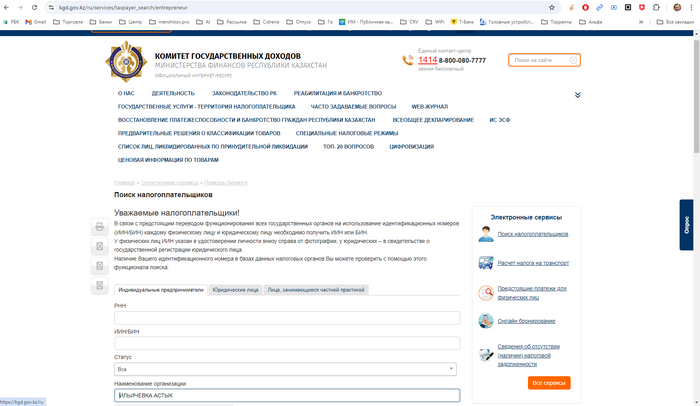The height and width of the screenshot is (406, 700).
Task: Open Chrome three-dot menu
Action: coord(692,8)
